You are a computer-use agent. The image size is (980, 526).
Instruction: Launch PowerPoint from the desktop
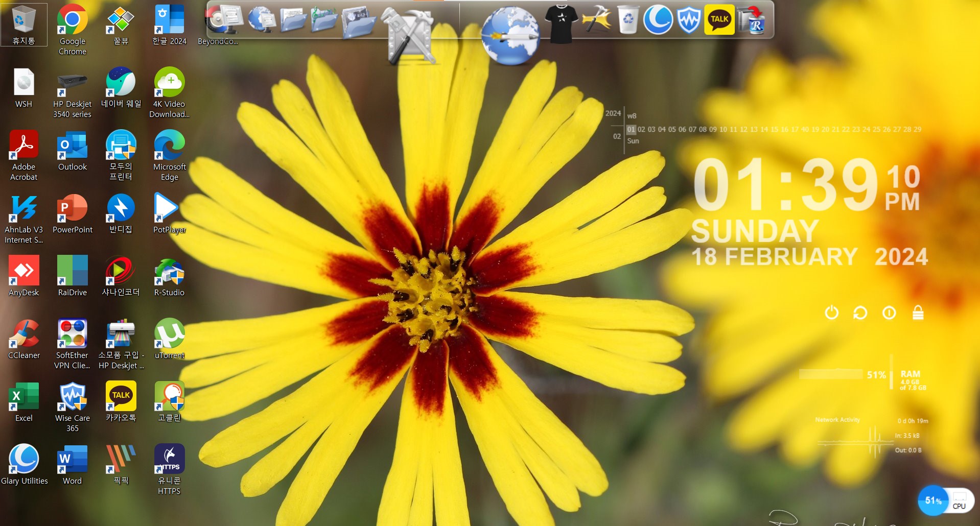(x=72, y=213)
